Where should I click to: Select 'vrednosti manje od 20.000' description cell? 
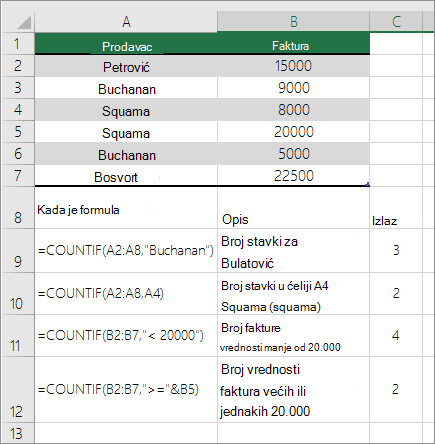pos(293,336)
